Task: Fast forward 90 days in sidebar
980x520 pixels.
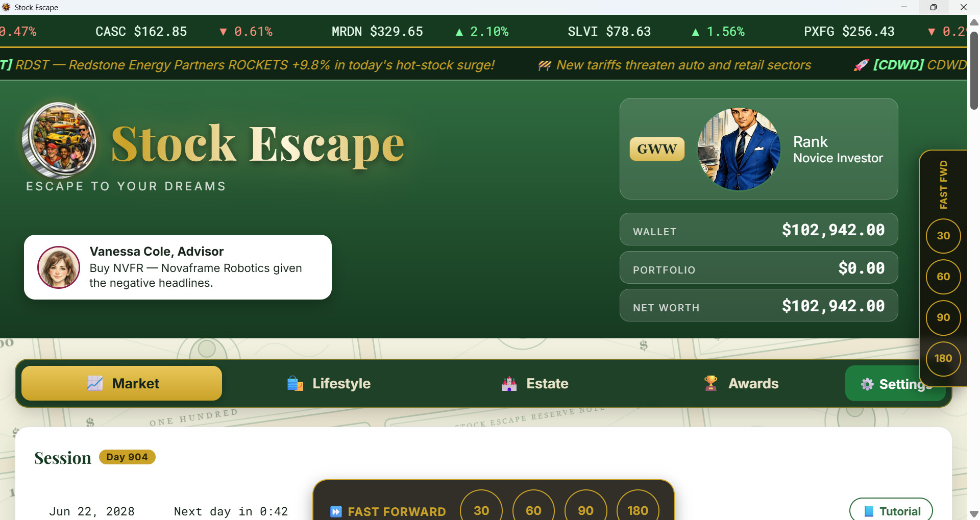Action: coord(943,317)
